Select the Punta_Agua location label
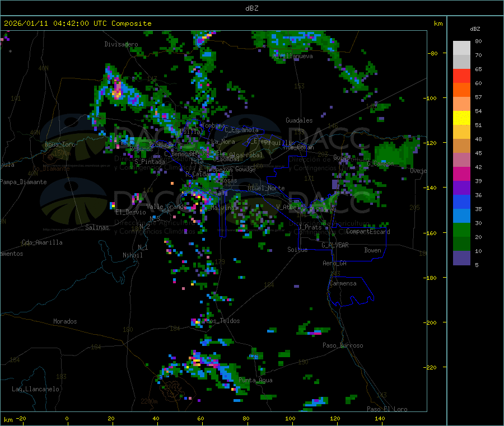This screenshot has height=426, width=504. coord(255,380)
